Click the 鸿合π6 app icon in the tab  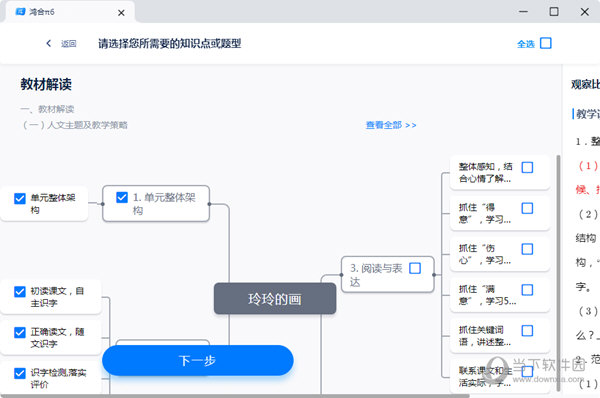[x=20, y=12]
